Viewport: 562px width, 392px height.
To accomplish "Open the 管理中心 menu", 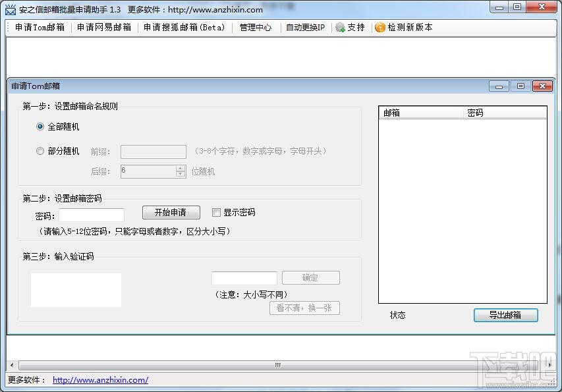I will (x=256, y=27).
